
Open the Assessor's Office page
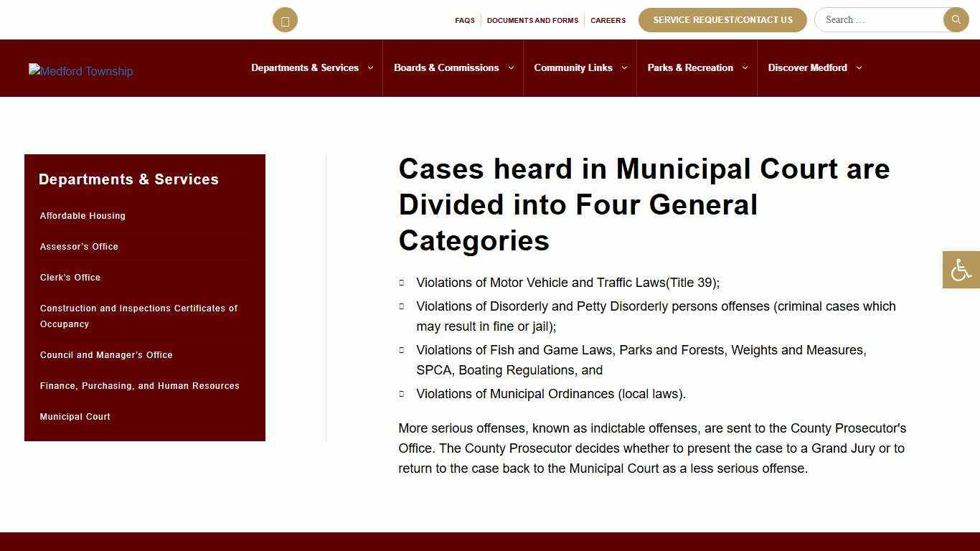(79, 246)
